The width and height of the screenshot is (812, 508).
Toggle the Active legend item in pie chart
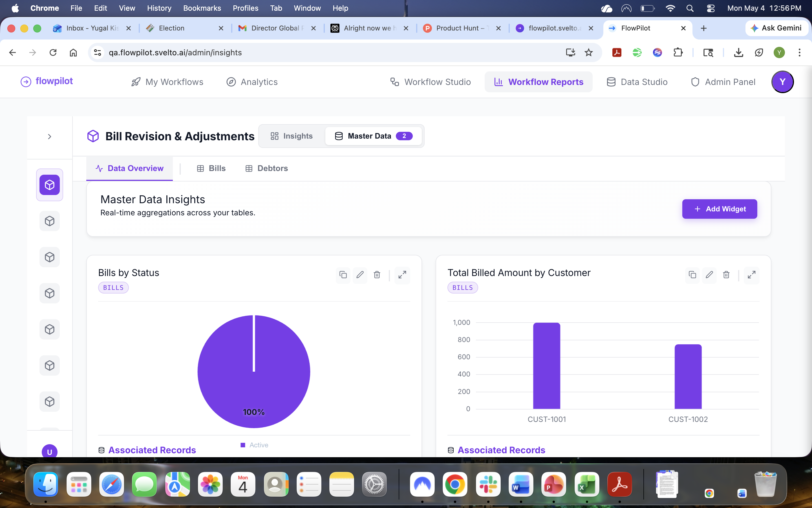coord(254,445)
